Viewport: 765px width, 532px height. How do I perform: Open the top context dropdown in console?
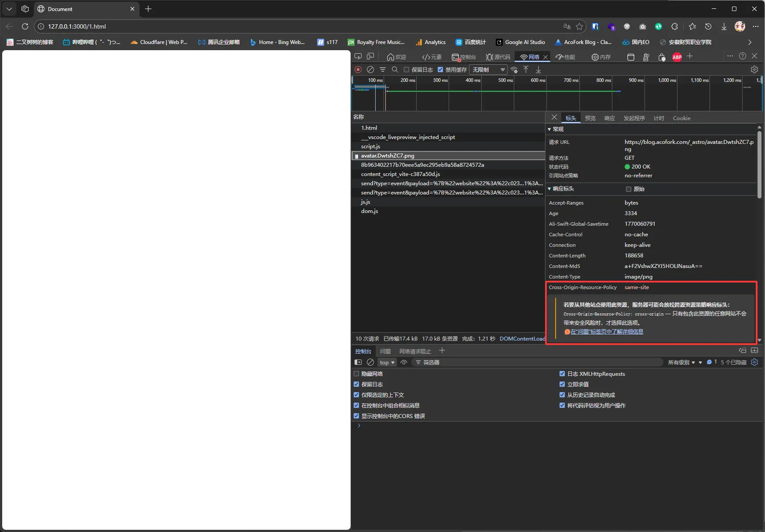(x=387, y=363)
